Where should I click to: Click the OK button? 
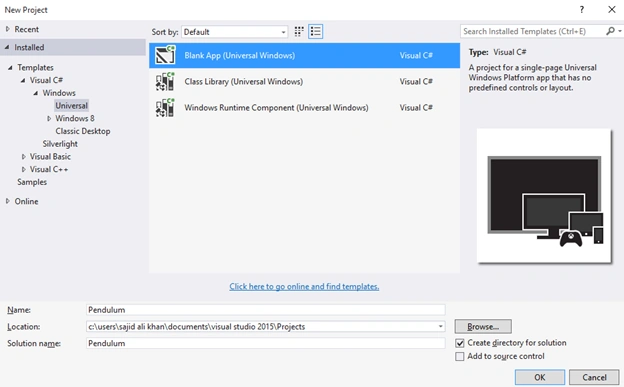pyautogui.click(x=540, y=377)
